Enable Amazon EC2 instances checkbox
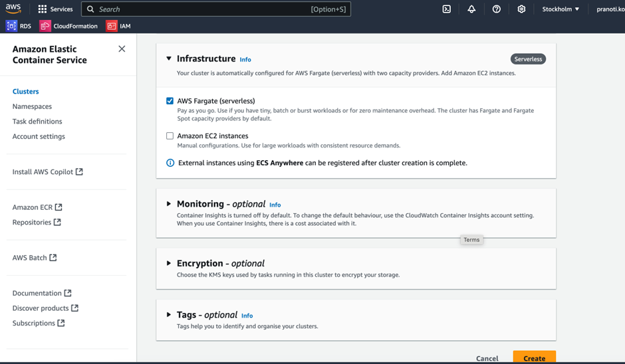The height and width of the screenshot is (364, 625). click(170, 136)
